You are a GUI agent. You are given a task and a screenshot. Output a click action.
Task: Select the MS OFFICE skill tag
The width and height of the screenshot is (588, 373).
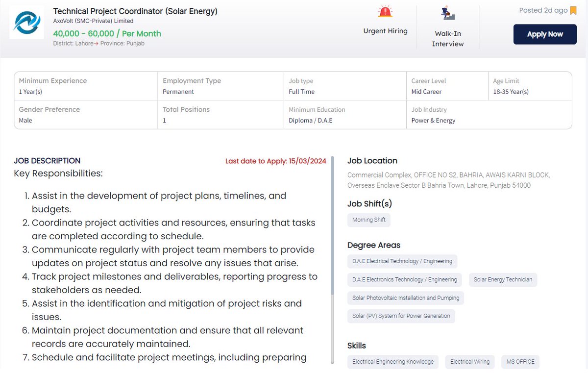point(521,362)
